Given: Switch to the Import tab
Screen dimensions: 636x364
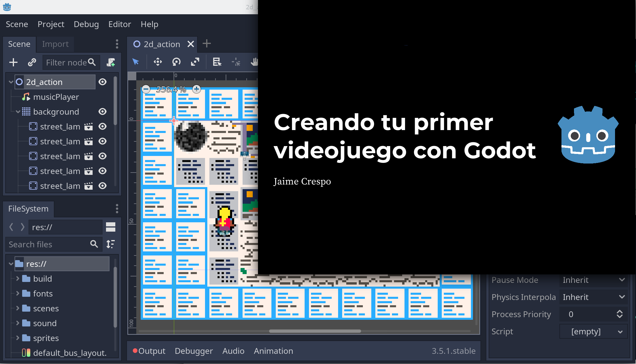Looking at the screenshot, I should 55,44.
